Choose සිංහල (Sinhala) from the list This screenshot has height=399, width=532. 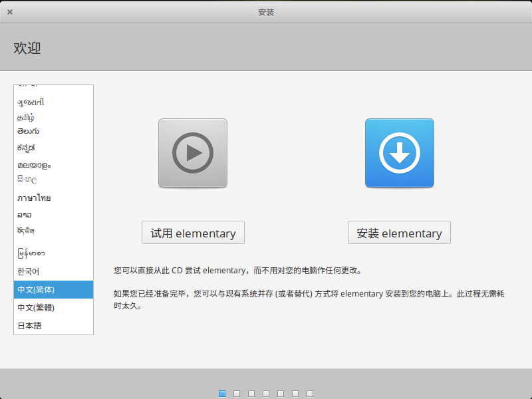coord(27,180)
